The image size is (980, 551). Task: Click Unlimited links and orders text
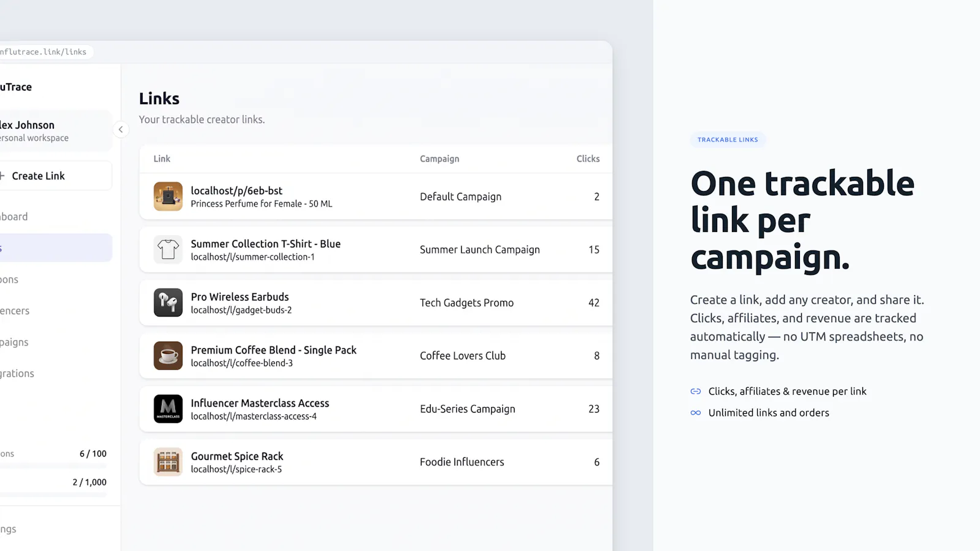769,413
